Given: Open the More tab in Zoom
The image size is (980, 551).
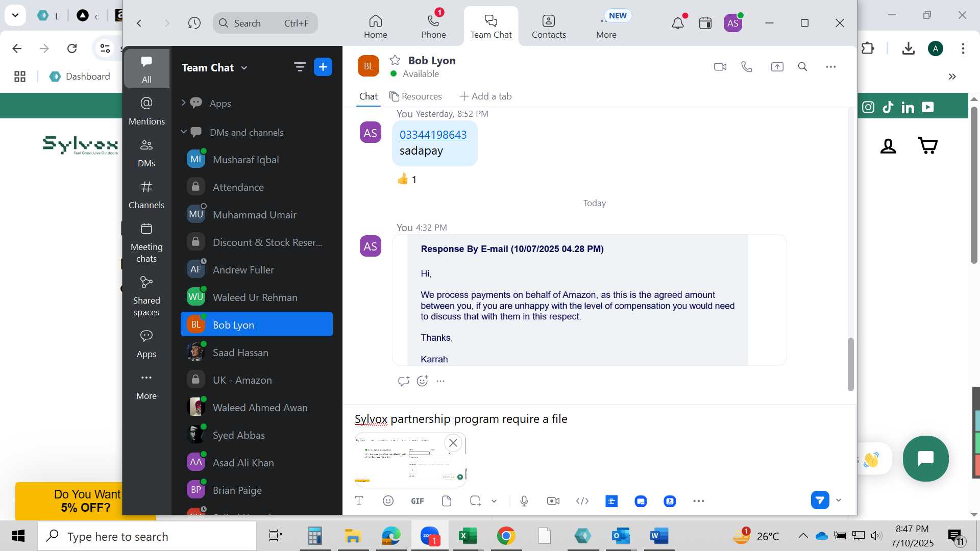Looking at the screenshot, I should (x=606, y=27).
